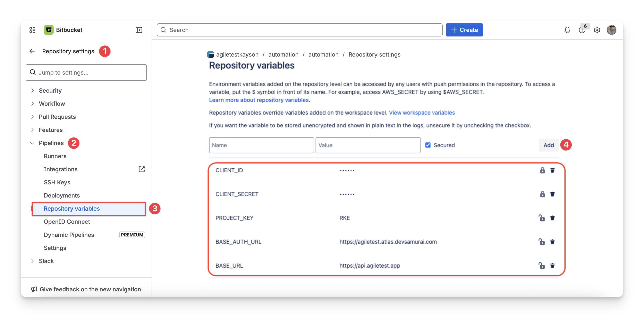Toggle the lock on PROJECT_KEY variable

(542, 218)
